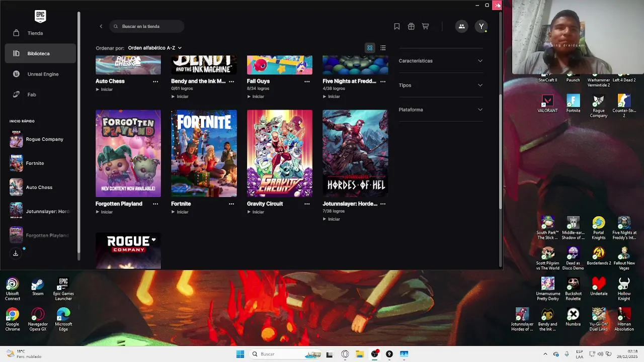Select the Forgotten Playland cover art
Image resolution: width=644 pixels, height=362 pixels.
128,153
